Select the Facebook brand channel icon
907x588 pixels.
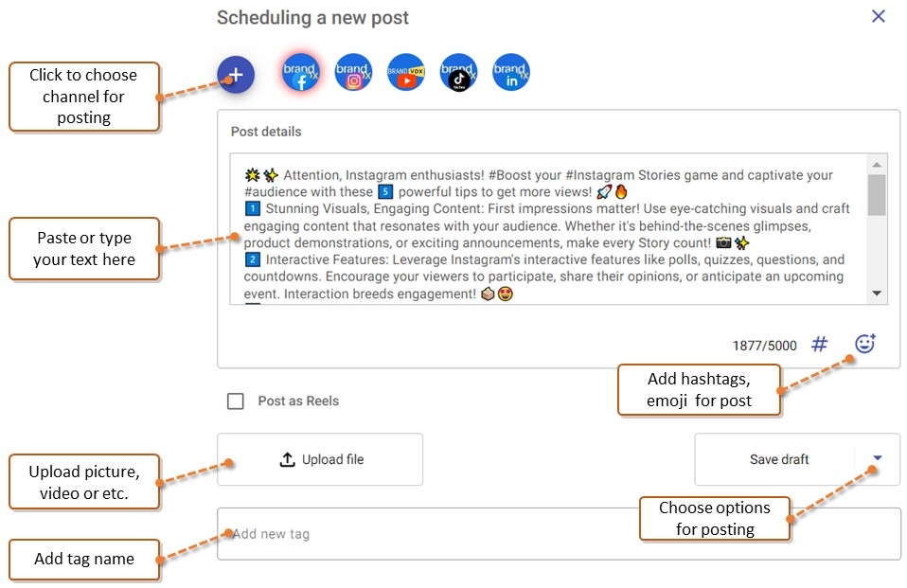pos(301,73)
